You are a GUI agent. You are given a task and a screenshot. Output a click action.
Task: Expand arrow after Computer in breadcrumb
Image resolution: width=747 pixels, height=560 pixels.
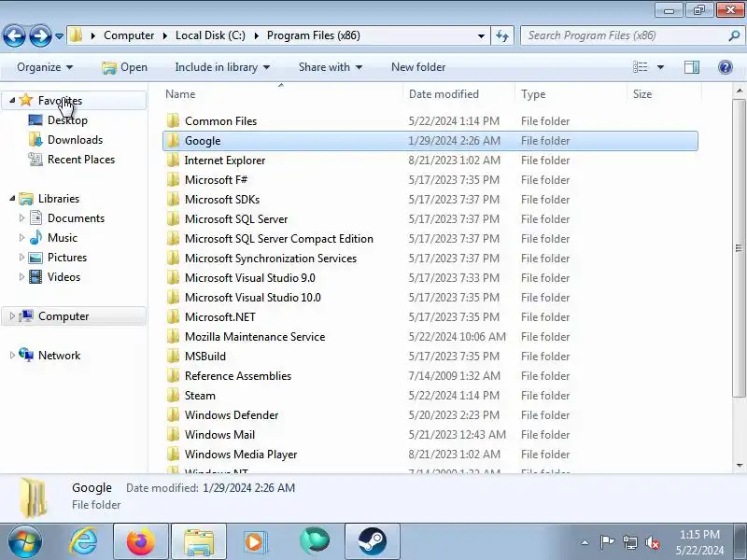point(165,35)
